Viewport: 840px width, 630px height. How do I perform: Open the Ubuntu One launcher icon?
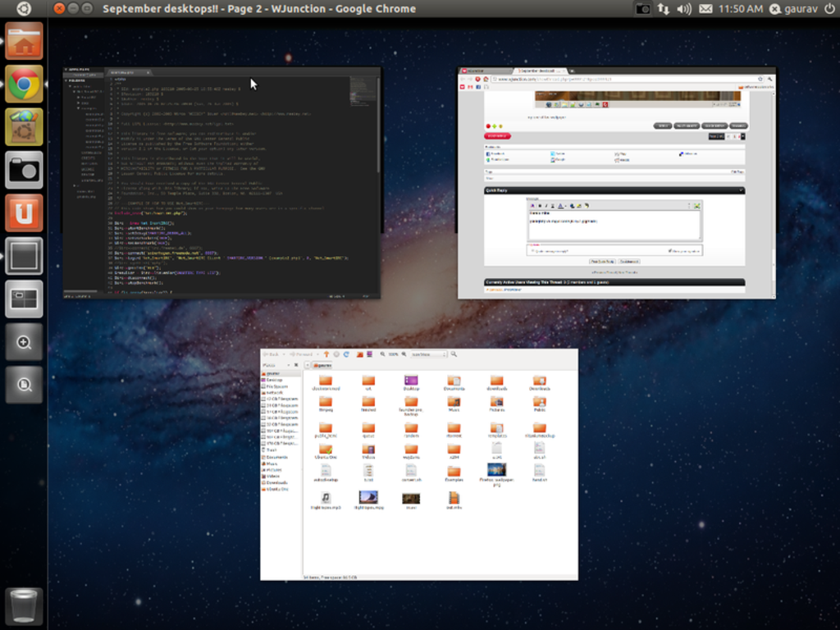[24, 212]
